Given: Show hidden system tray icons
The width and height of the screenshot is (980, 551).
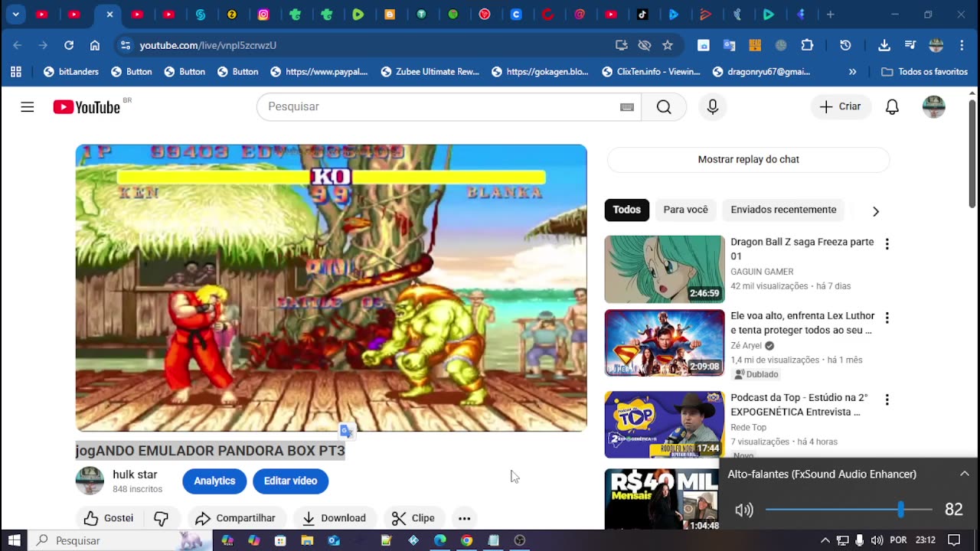Looking at the screenshot, I should [x=825, y=540].
